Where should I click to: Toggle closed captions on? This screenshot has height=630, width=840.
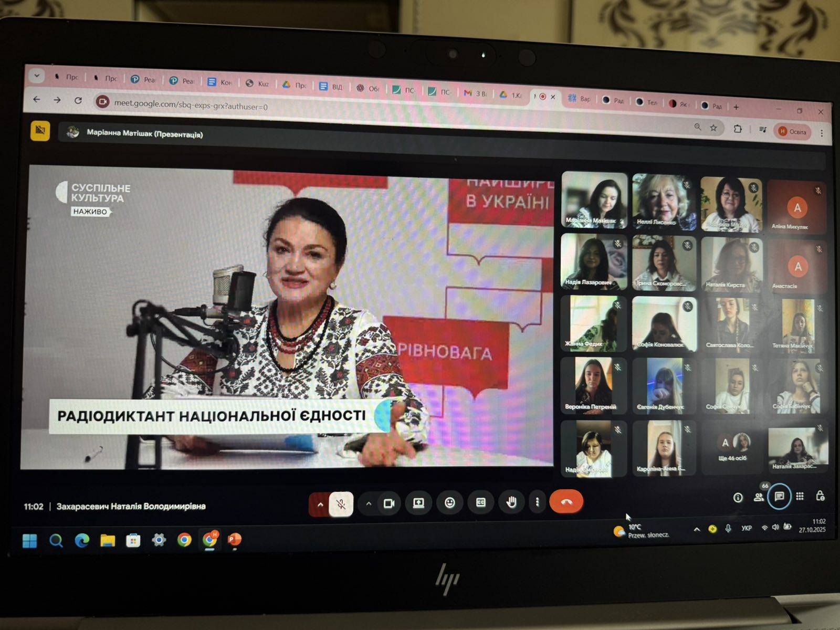click(x=480, y=502)
